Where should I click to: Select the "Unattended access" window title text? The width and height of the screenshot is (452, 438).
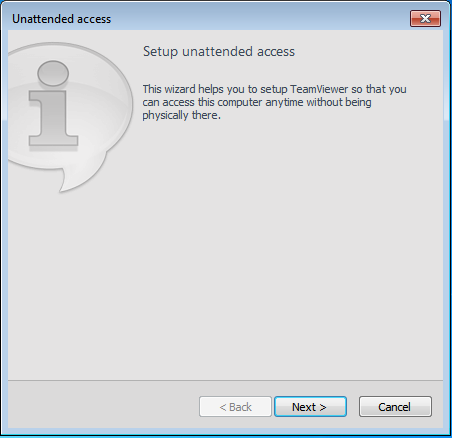pyautogui.click(x=61, y=19)
